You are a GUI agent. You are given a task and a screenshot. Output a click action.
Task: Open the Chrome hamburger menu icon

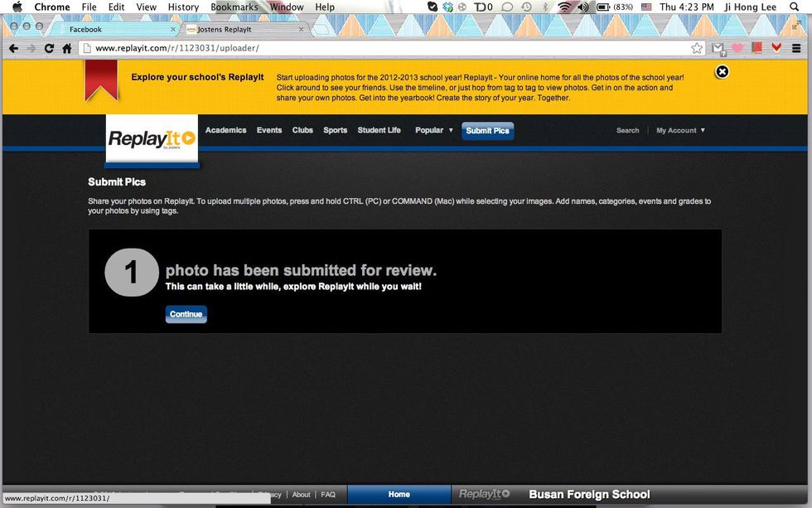pos(796,49)
